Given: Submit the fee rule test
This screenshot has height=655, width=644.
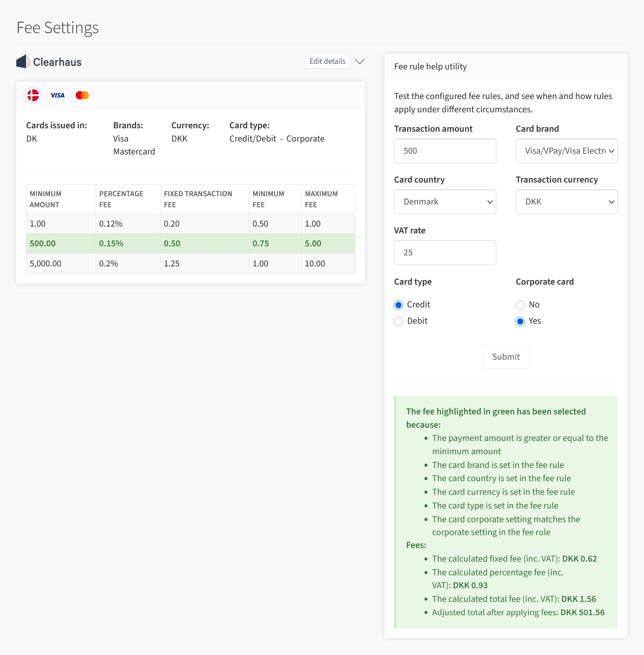Looking at the screenshot, I should tap(505, 357).
